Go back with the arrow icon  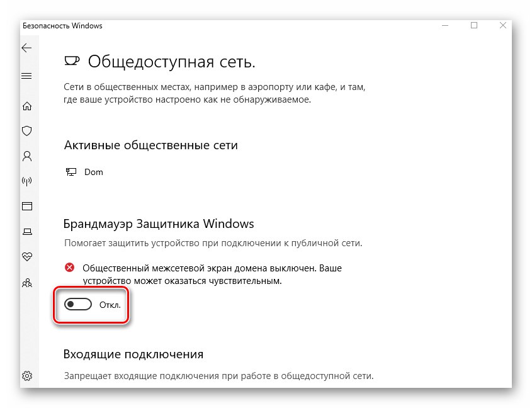[x=26, y=48]
